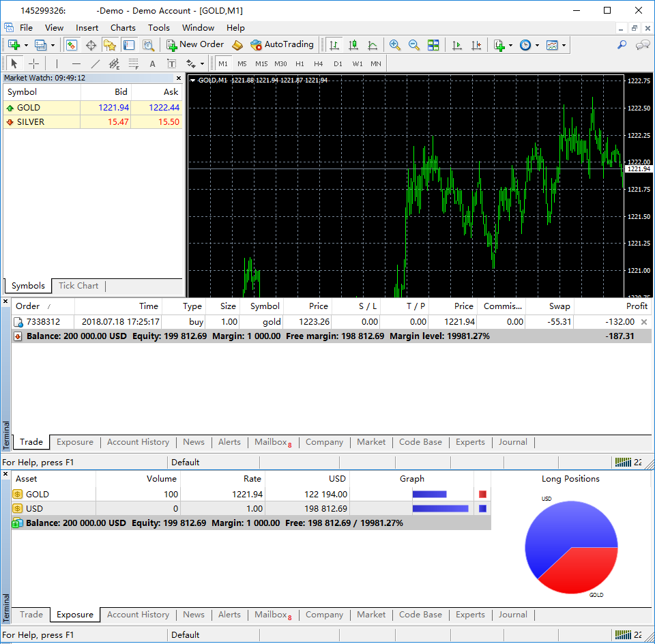Image resolution: width=655 pixels, height=644 pixels.
Task: Expand the arrow tools dropdown
Action: point(203,63)
